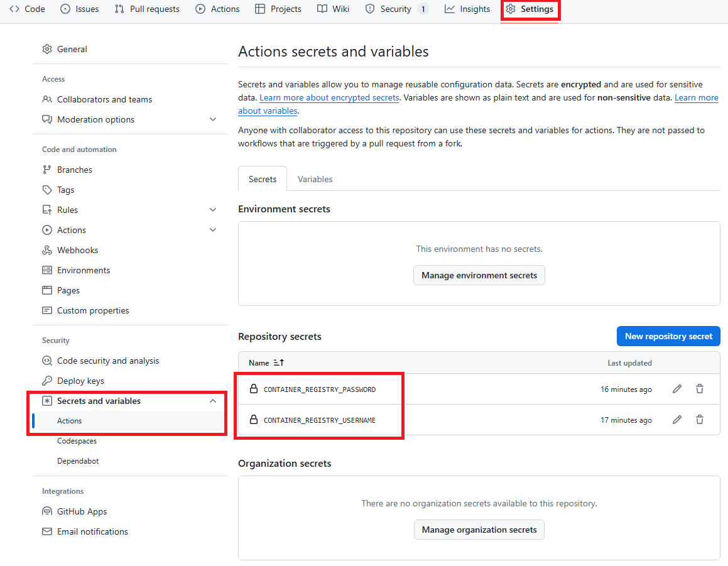Click the Settings tab
This screenshot has height=566, width=728.
coord(530,9)
